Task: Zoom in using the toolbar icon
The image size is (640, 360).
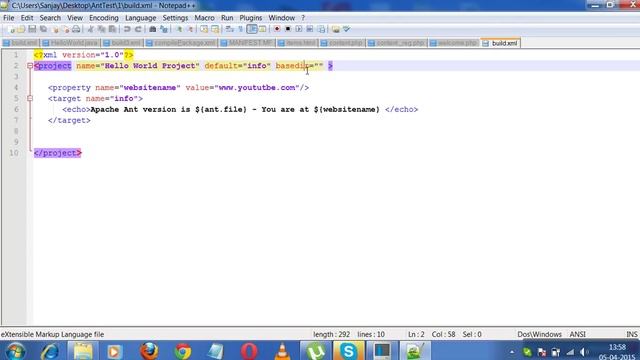Action: point(179,29)
